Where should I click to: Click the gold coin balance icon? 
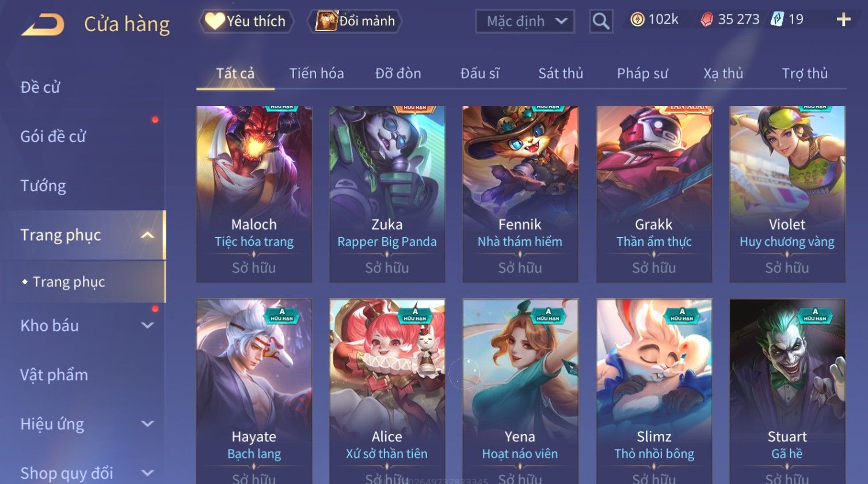coord(637,20)
